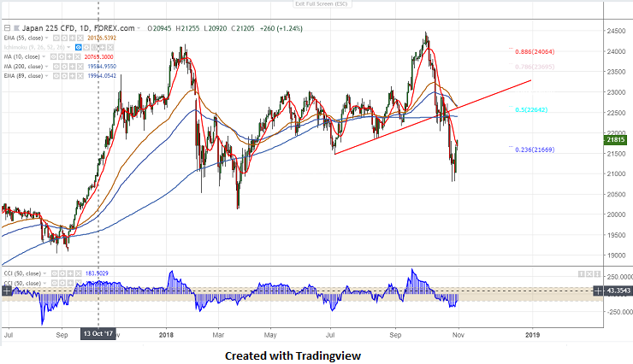Click the 24500 level on the price axis

click(x=616, y=31)
